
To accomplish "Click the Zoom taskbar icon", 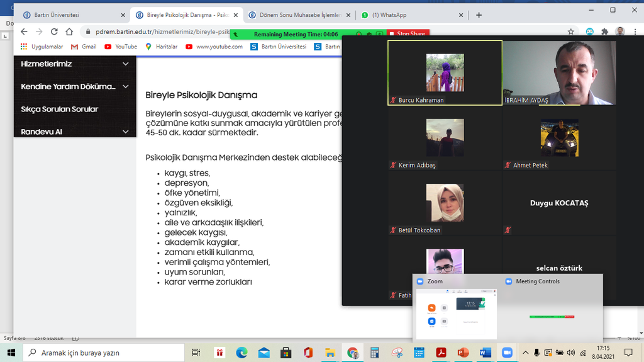I will click(508, 353).
